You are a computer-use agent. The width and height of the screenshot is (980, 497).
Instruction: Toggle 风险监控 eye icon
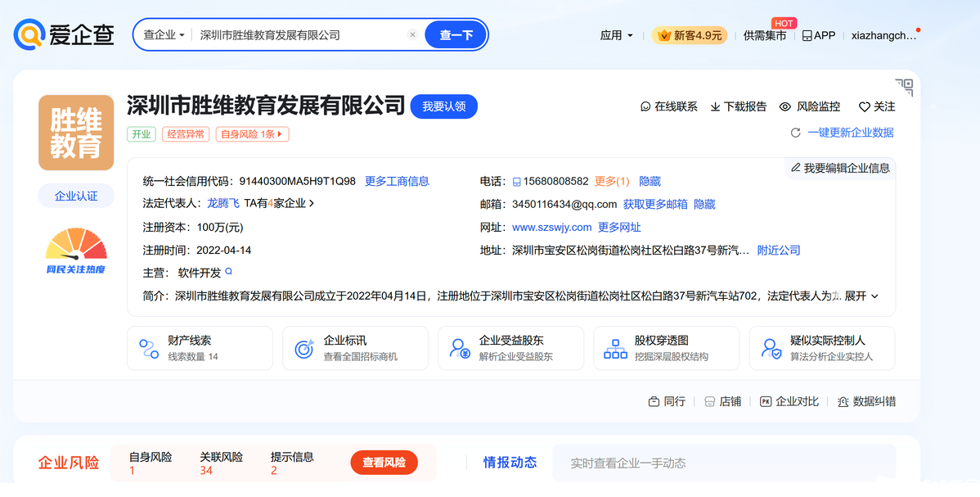(785, 107)
